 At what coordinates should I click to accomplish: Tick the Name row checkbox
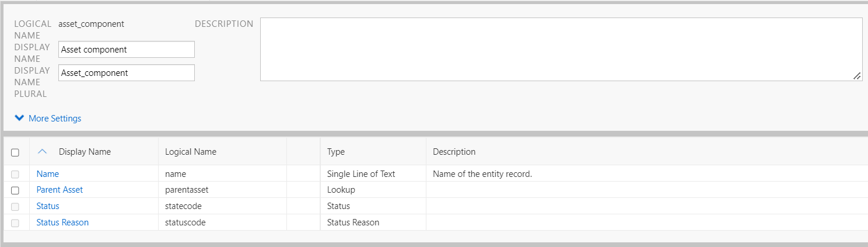pyautogui.click(x=15, y=174)
